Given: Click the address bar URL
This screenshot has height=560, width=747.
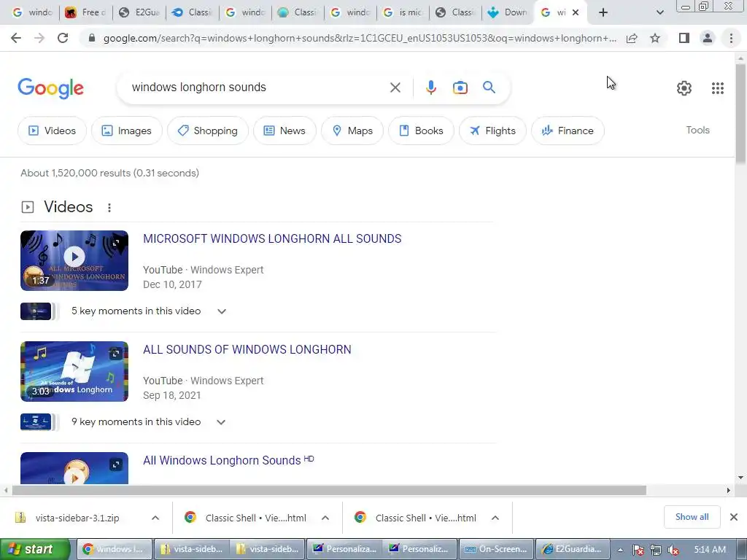Looking at the screenshot, I should (x=360, y=38).
